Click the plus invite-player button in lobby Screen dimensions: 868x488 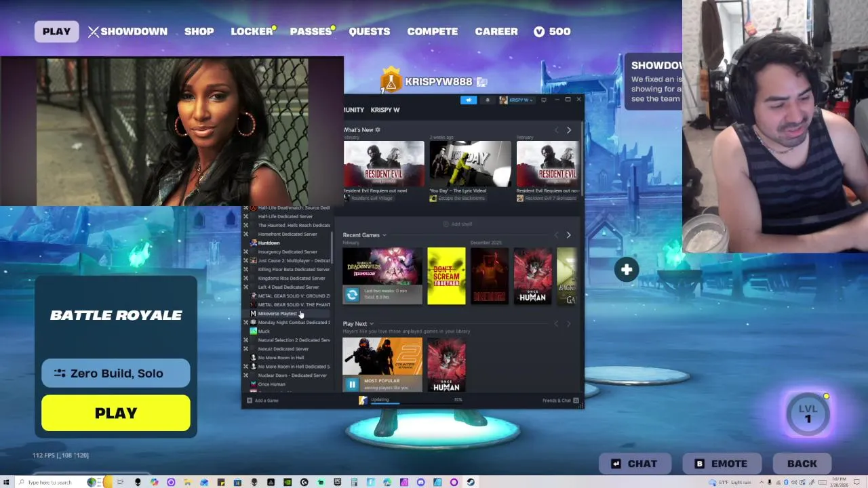(626, 270)
